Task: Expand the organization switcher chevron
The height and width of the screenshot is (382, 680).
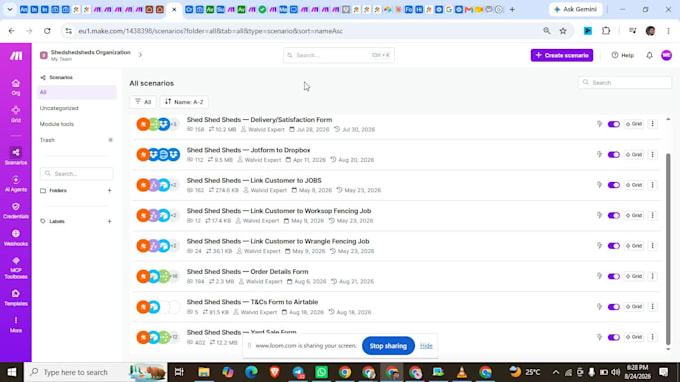Action: click(x=140, y=55)
